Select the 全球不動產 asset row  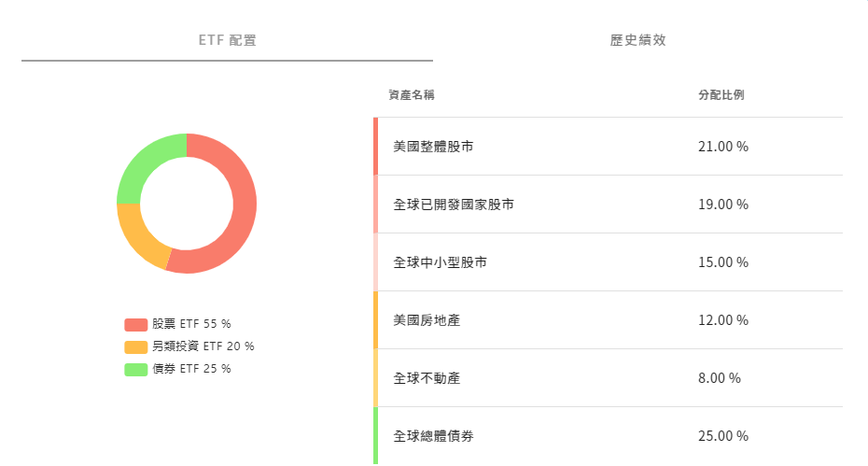click(x=609, y=378)
